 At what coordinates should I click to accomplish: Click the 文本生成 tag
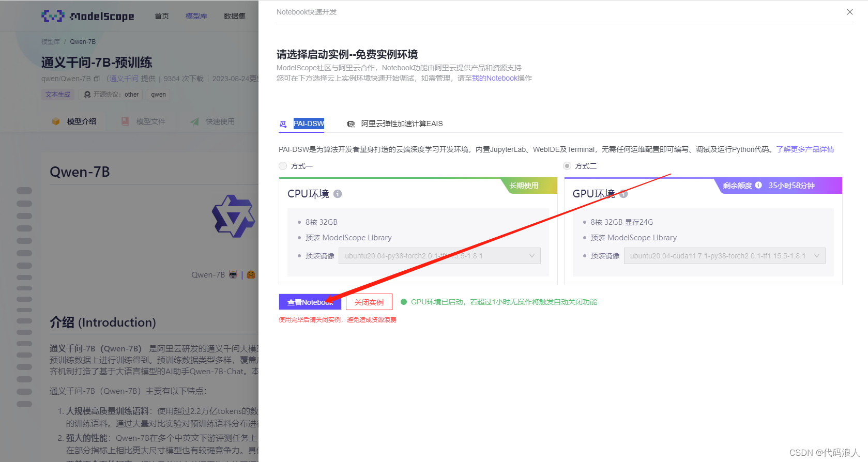pos(58,95)
